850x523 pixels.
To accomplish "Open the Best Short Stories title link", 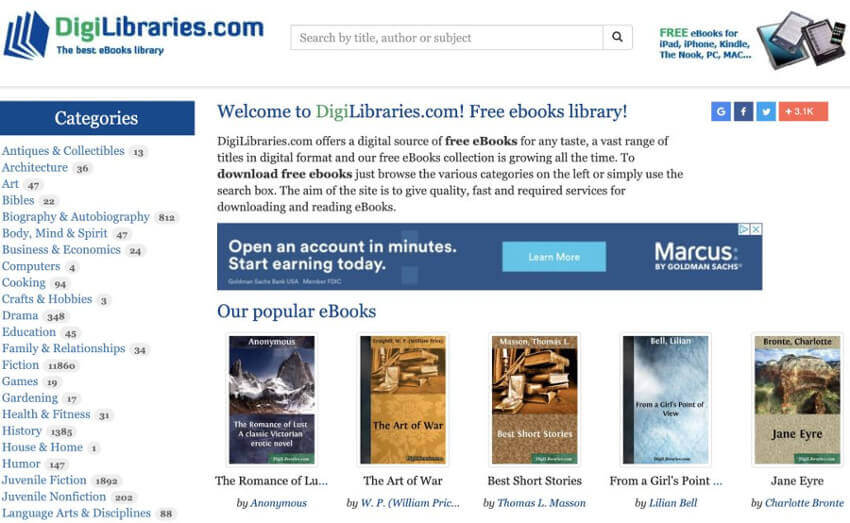I will (535, 481).
